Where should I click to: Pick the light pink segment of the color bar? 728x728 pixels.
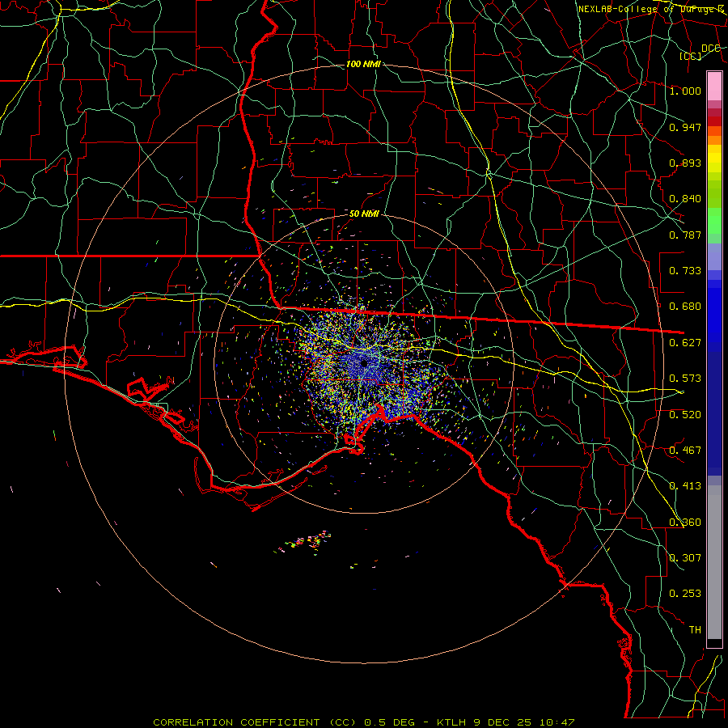click(x=714, y=86)
